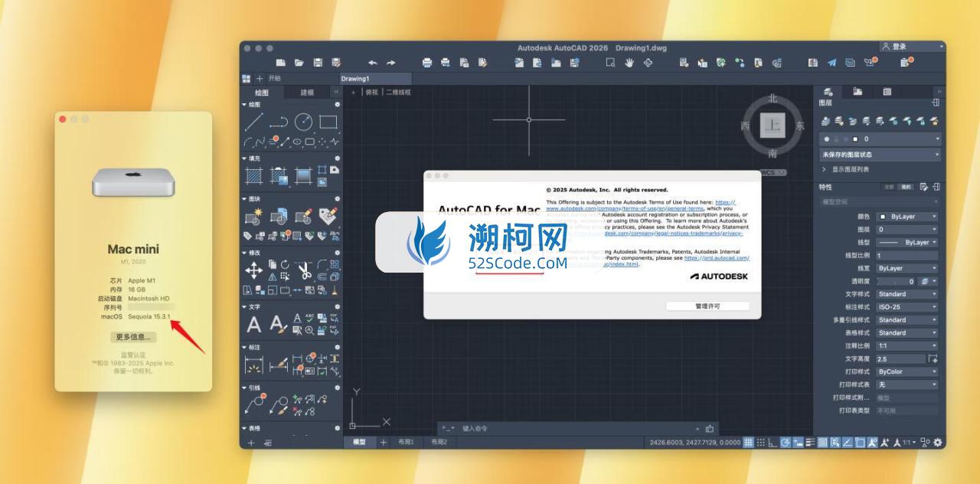
Task: Select the Line drawing tool
Action: pyautogui.click(x=253, y=122)
